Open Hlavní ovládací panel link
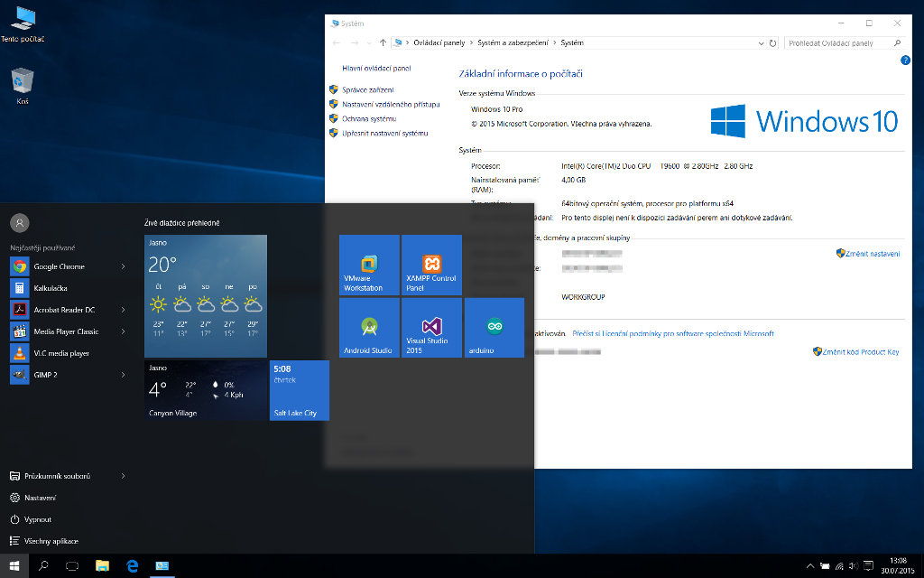This screenshot has width=924, height=578. tap(376, 69)
